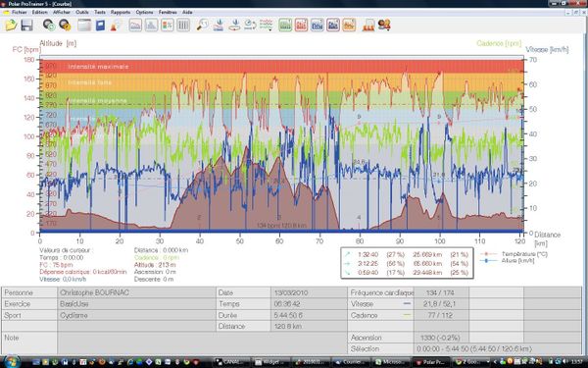Open file with the yellow folder icon

pos(11,26)
